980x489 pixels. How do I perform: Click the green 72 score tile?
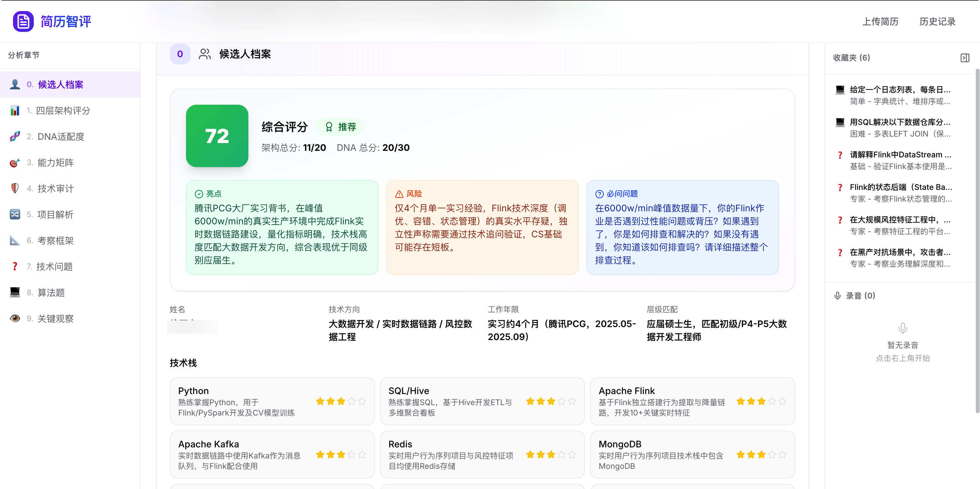217,136
